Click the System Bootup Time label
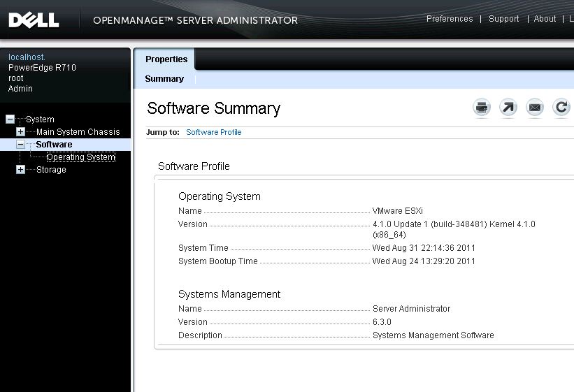 (x=218, y=261)
